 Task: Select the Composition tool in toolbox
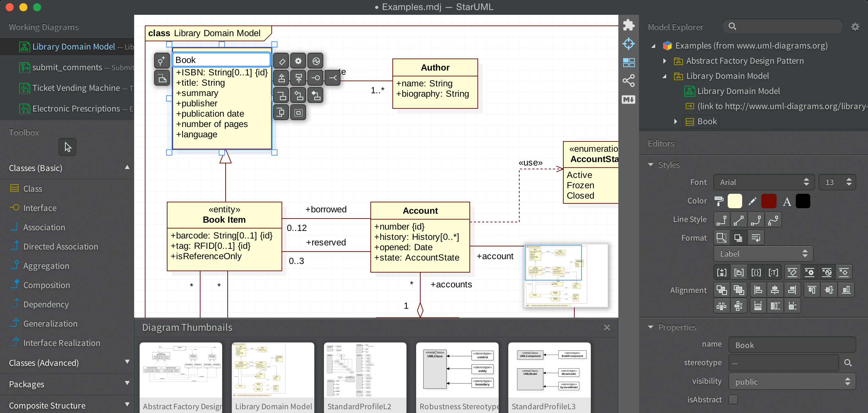(x=45, y=284)
